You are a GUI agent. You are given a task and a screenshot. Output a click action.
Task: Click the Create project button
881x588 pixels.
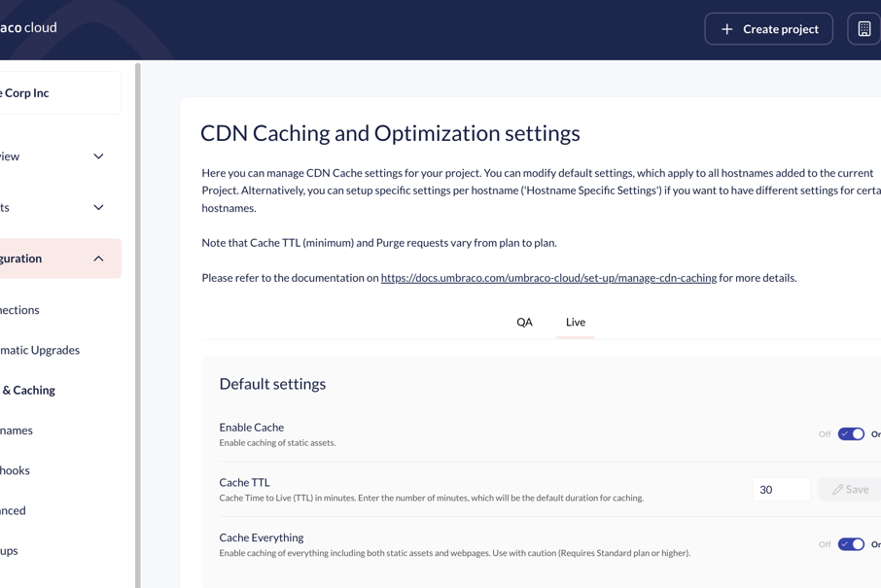tap(768, 28)
